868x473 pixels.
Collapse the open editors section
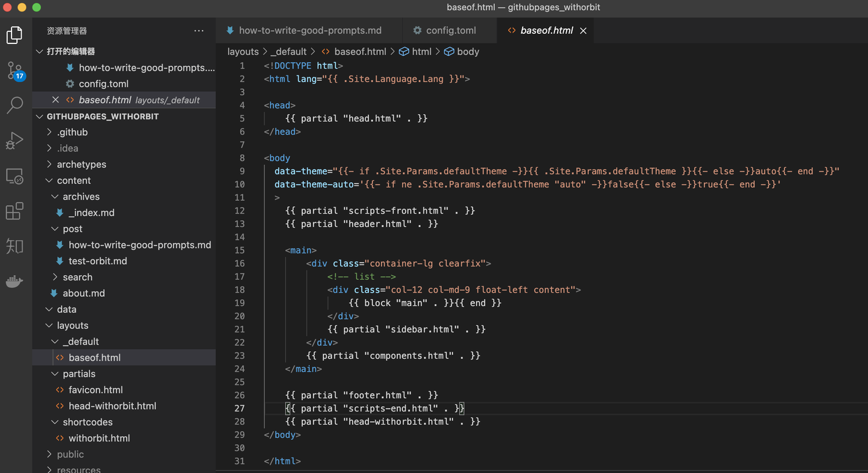click(71, 51)
